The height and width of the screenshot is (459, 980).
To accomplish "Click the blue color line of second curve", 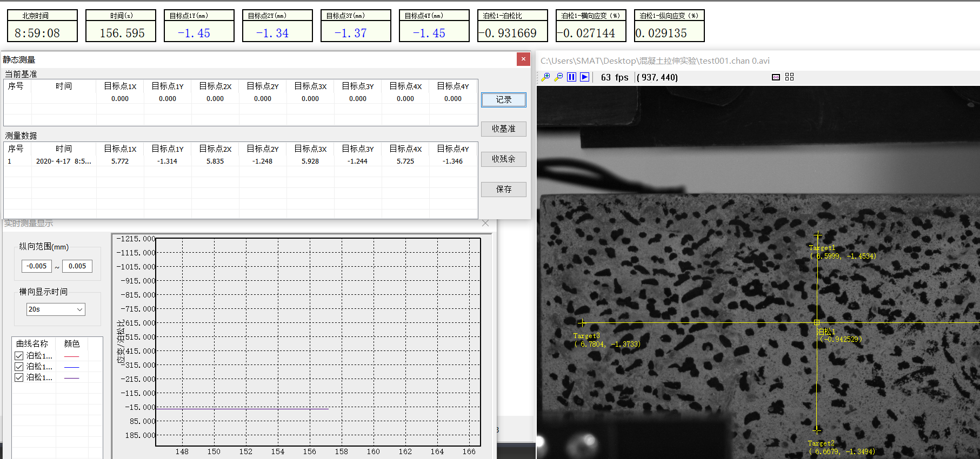I will [x=71, y=367].
